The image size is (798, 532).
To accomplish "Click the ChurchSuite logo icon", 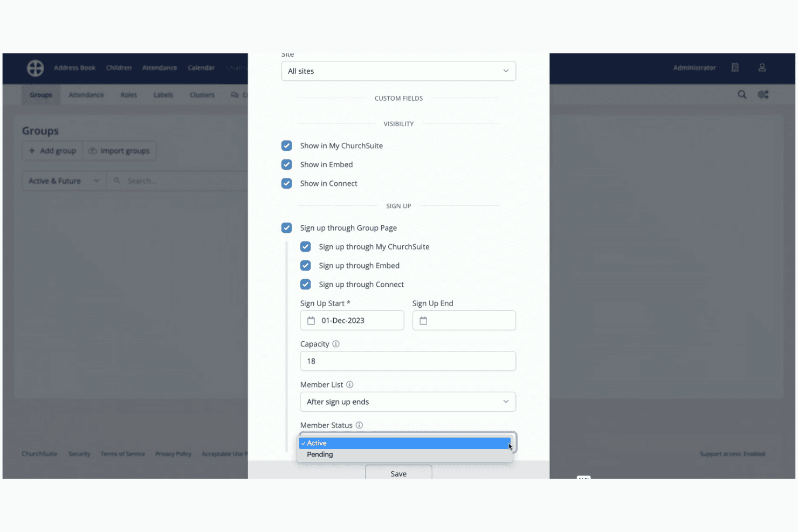I will [x=36, y=68].
